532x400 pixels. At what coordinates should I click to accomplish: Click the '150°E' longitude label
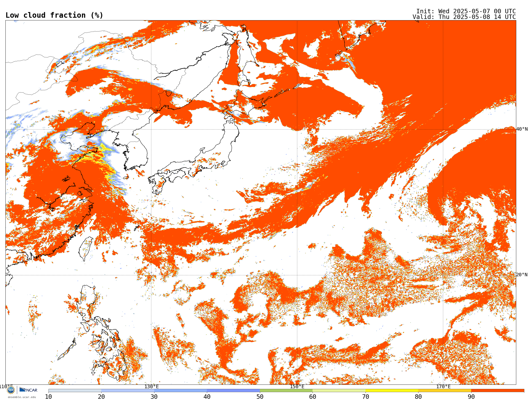coord(297,386)
